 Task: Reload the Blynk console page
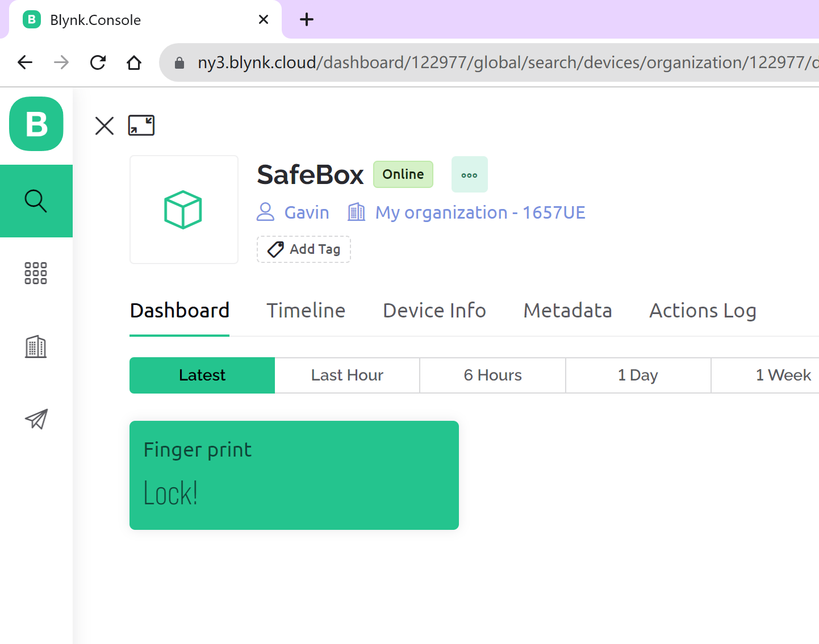point(98,62)
